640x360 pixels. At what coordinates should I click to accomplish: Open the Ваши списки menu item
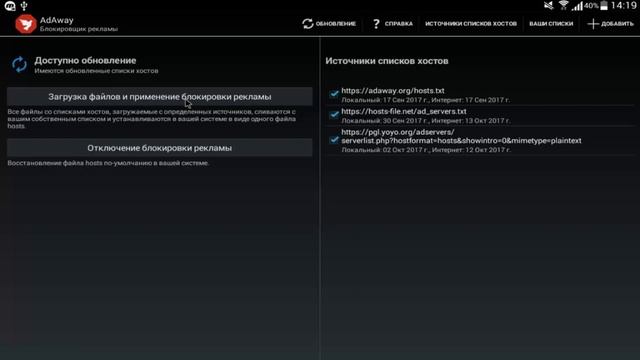pos(551,24)
